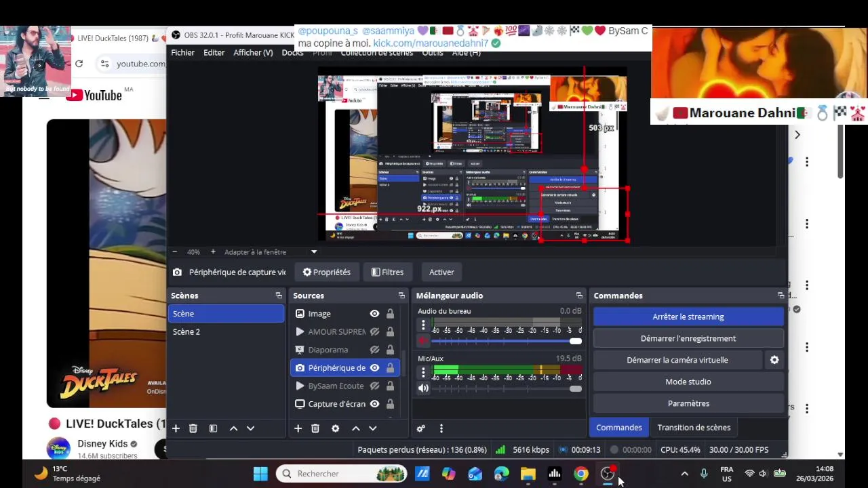The height and width of the screenshot is (488, 868).
Task: Adjust the Mic/Aux volume slider
Action: pos(507,388)
